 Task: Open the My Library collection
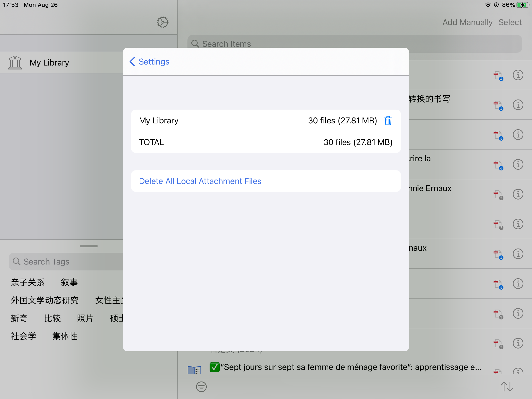pyautogui.click(x=49, y=63)
